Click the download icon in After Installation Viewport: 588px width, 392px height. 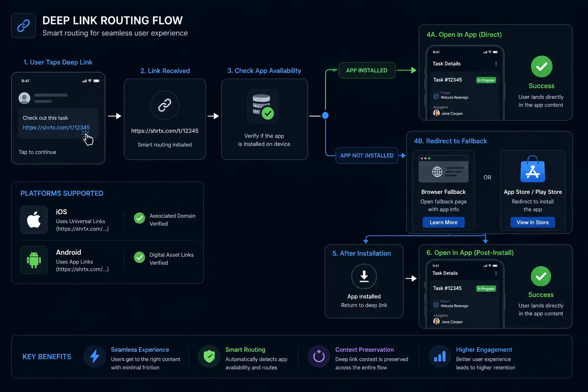click(364, 276)
